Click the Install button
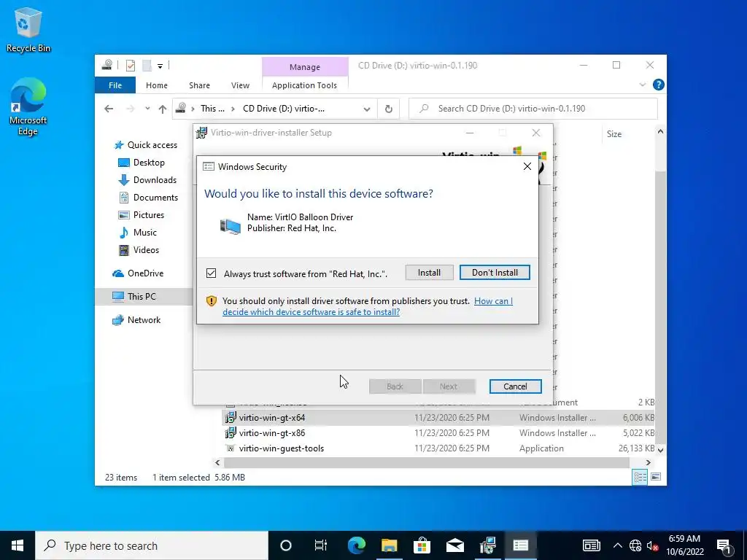Viewport: 747px width, 560px height. (429, 273)
